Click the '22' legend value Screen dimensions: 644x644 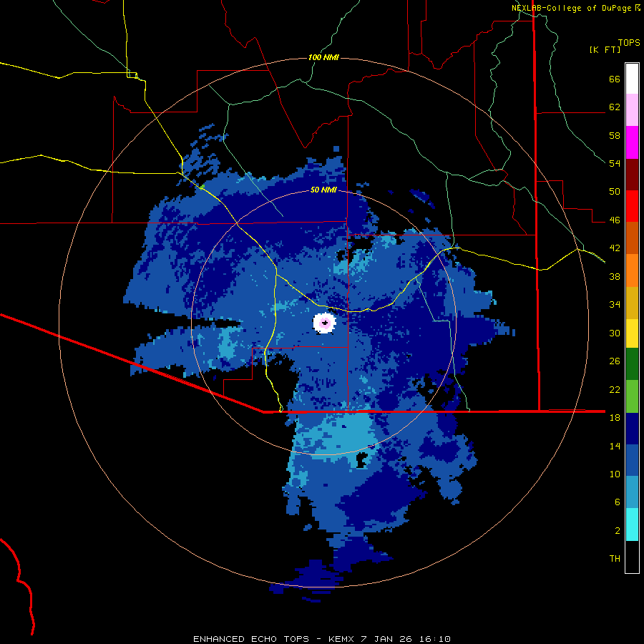(x=615, y=389)
